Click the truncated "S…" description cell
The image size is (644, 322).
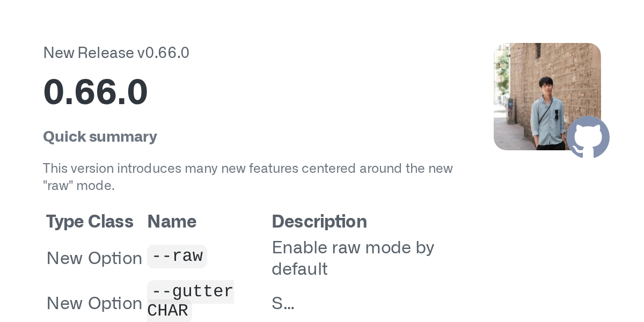point(282,304)
